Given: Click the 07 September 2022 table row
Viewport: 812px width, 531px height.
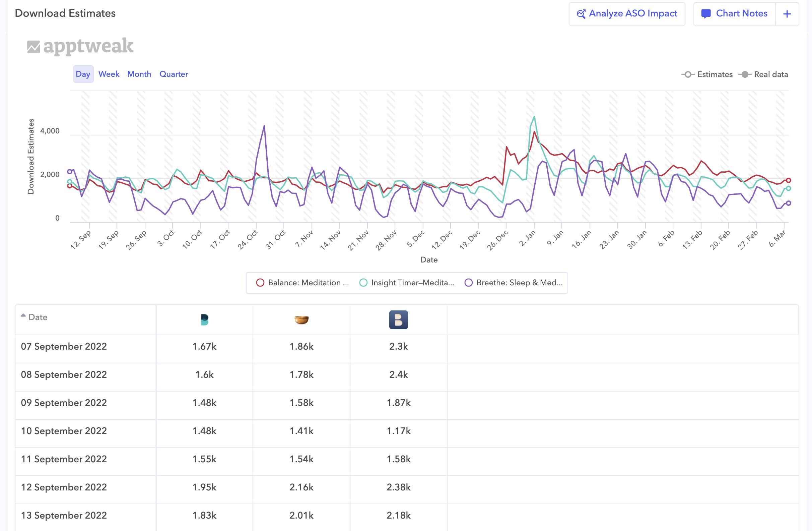Looking at the screenshot, I should click(x=64, y=347).
